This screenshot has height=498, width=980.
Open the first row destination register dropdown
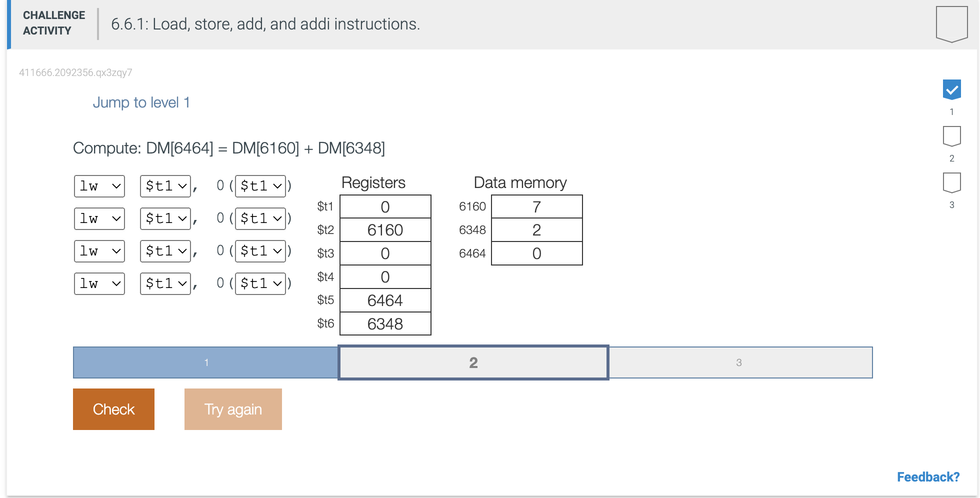pyautogui.click(x=165, y=186)
